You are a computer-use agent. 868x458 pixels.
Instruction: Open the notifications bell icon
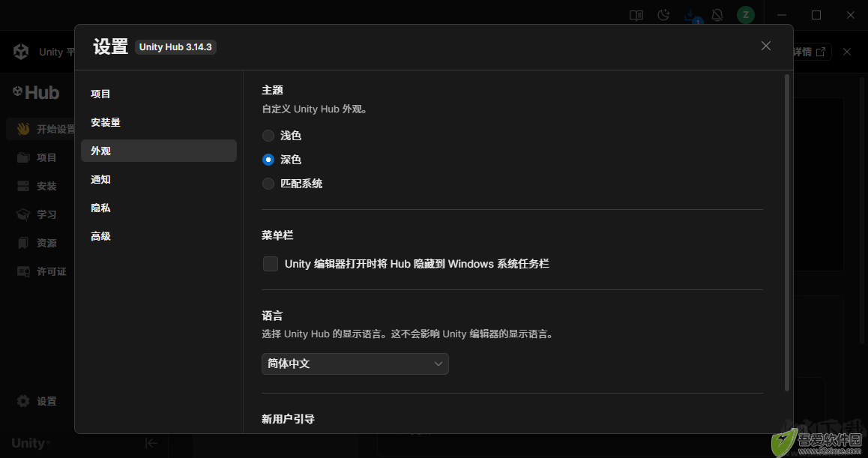[x=717, y=16]
